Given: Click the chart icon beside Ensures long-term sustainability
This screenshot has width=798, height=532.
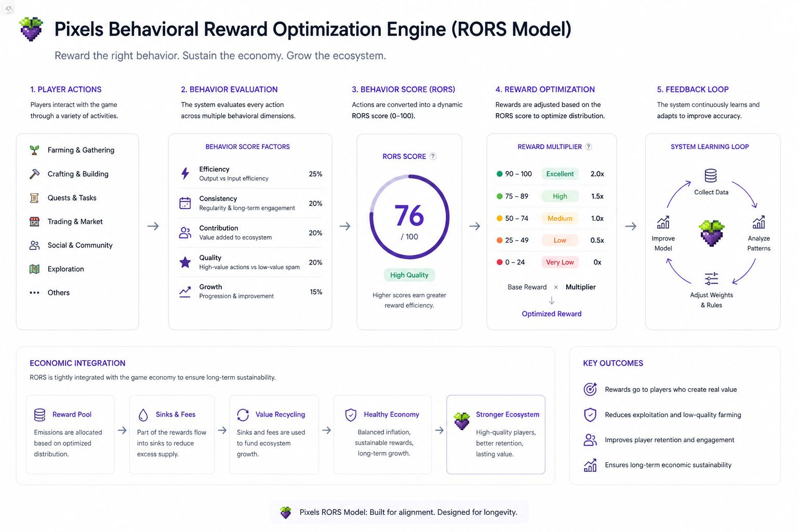Looking at the screenshot, I should point(590,465).
